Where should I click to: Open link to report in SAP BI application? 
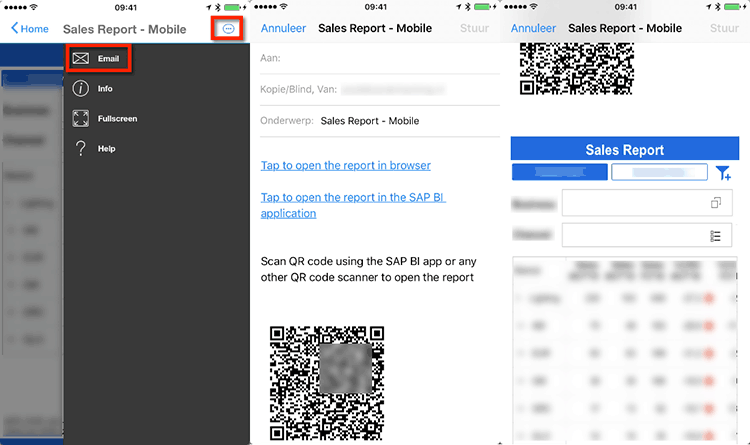[353, 205]
